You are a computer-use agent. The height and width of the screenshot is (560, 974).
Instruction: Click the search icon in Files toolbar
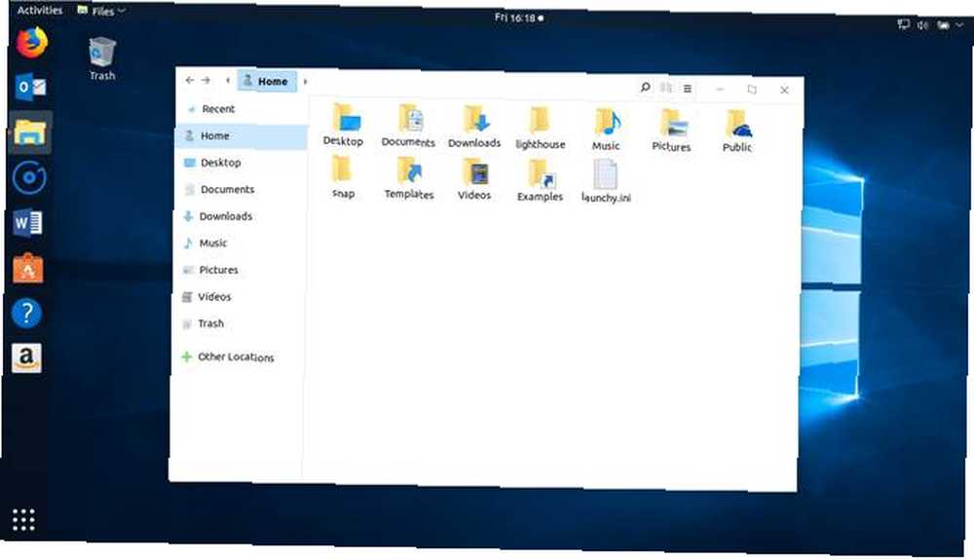[x=646, y=88]
